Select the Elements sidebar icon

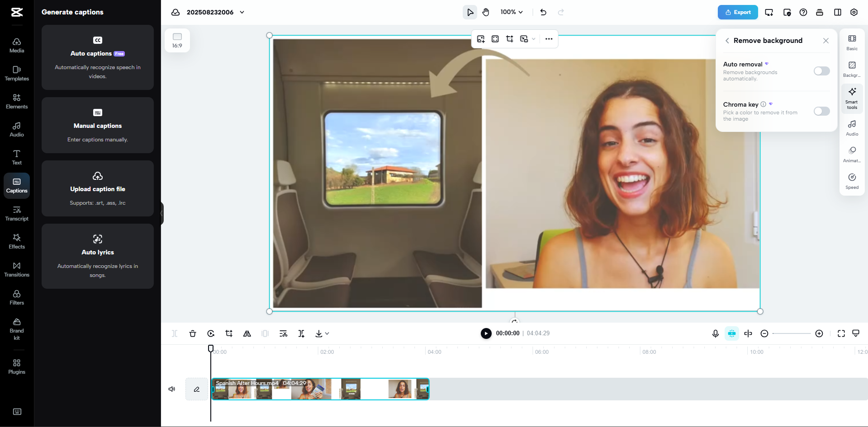(x=17, y=100)
